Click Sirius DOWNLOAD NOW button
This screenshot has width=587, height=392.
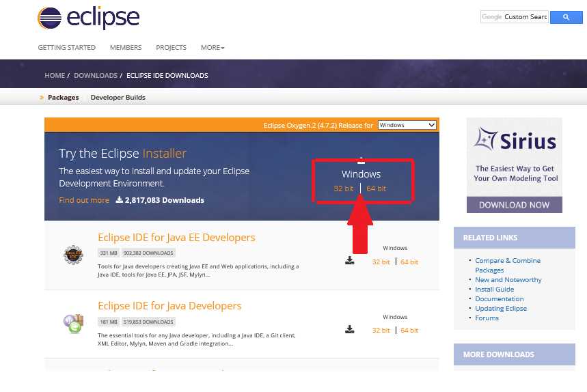click(x=515, y=205)
